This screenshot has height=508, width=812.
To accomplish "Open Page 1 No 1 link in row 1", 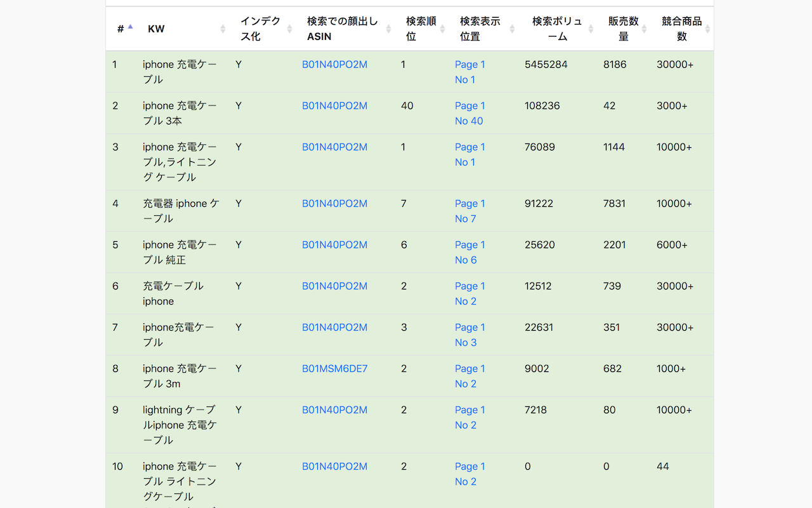I will click(x=470, y=72).
